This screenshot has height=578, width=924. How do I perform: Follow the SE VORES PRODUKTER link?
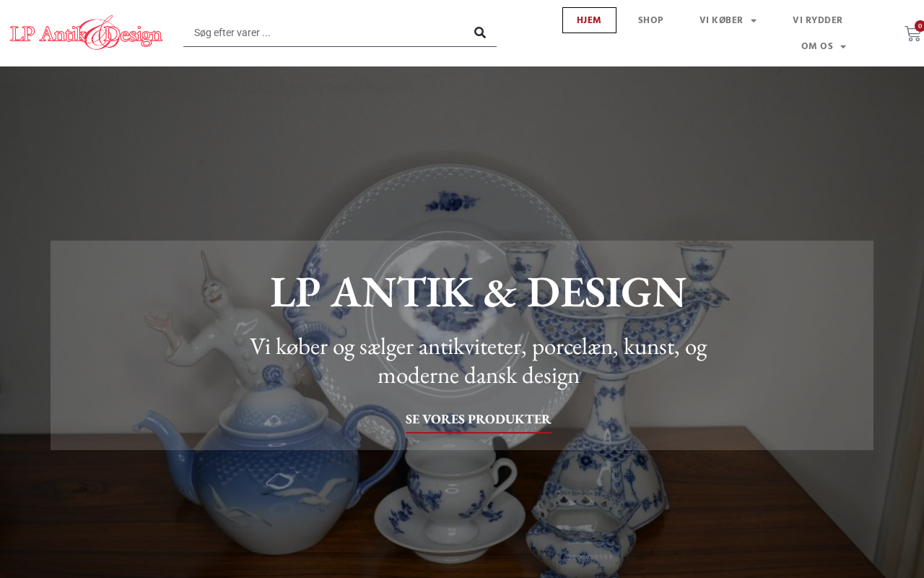coord(478,419)
